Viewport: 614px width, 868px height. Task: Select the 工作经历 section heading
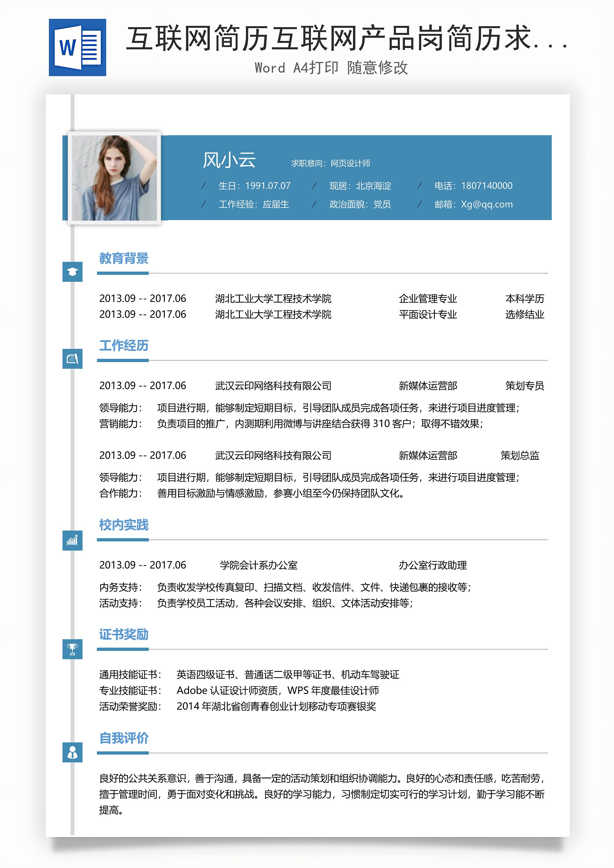click(124, 345)
